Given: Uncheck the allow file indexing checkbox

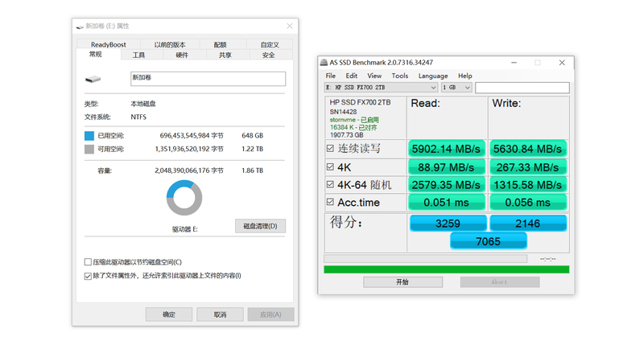Looking at the screenshot, I should (88, 276).
